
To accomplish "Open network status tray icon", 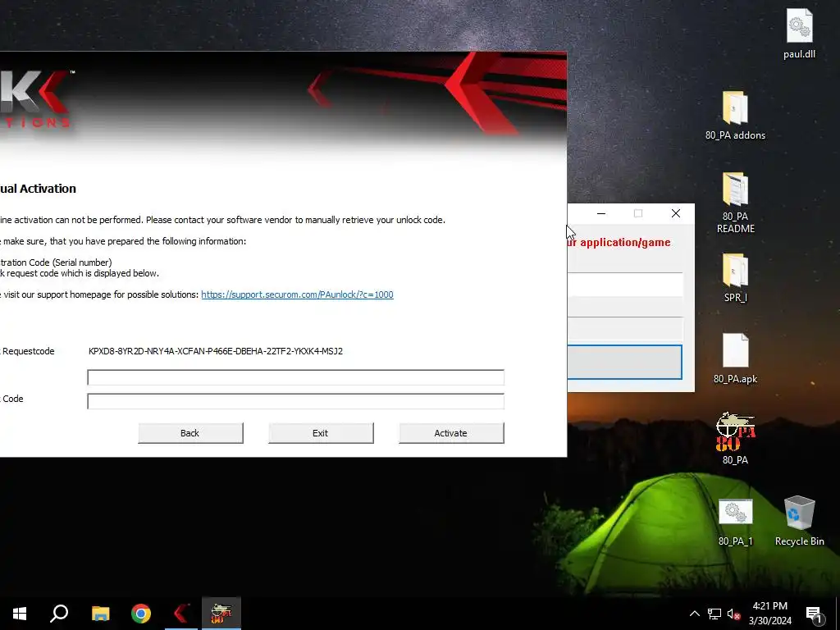I will click(714, 614).
